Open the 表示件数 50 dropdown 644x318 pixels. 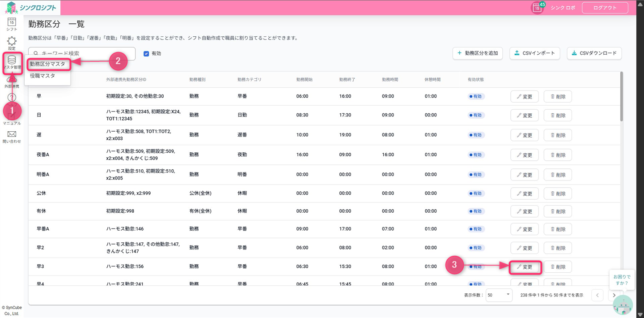click(x=499, y=295)
